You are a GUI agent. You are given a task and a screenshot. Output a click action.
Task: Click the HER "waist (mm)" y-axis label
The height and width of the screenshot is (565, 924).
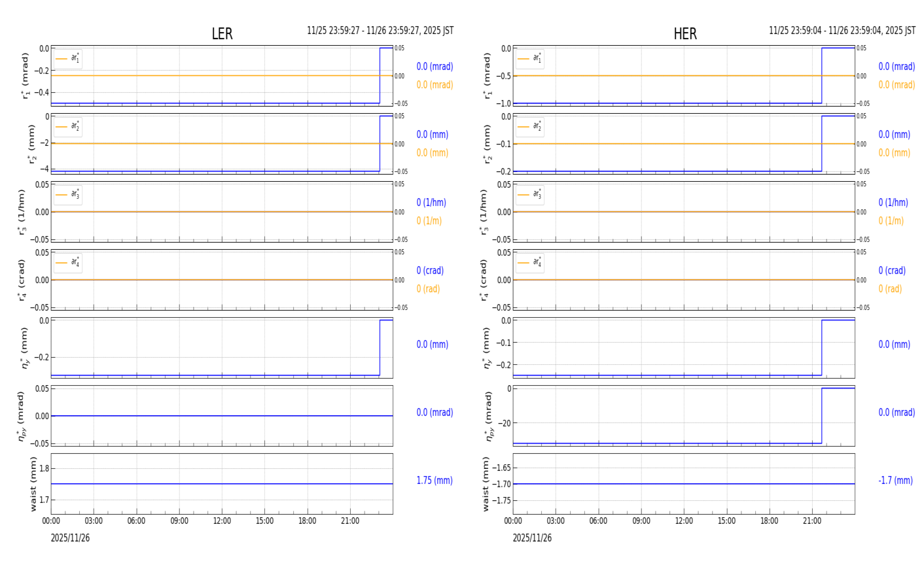coord(486,484)
